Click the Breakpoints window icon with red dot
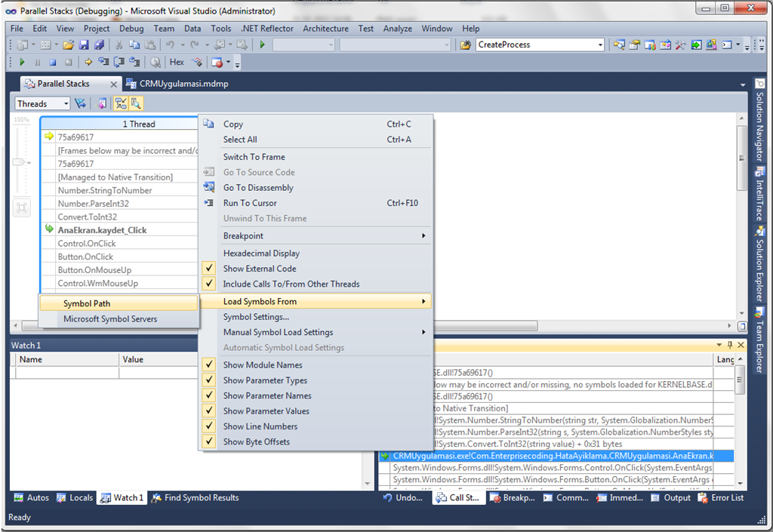Image resolution: width=773 pixels, height=532 pixels. coord(217,62)
